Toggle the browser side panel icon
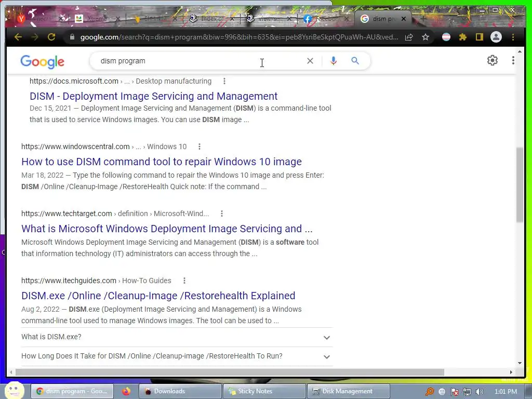 (x=479, y=37)
